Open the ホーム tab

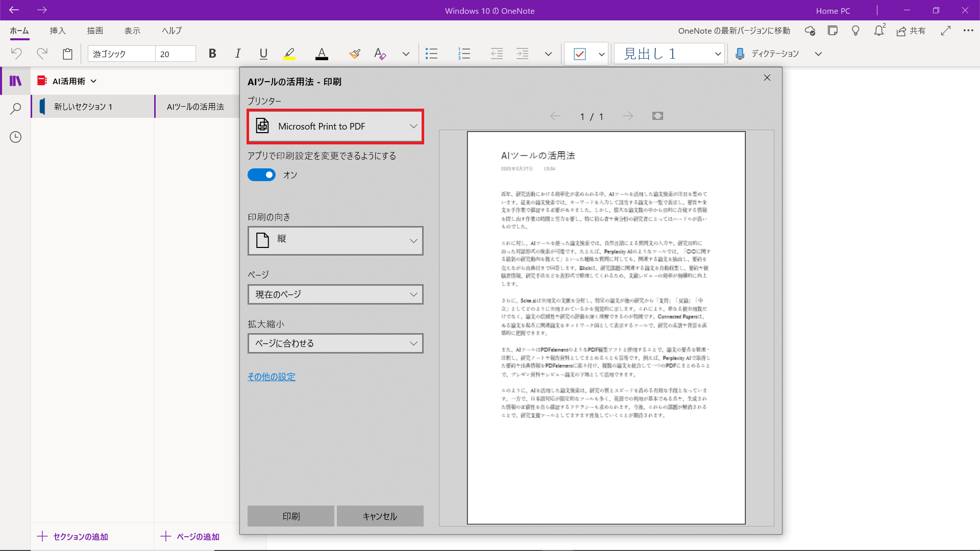click(19, 31)
